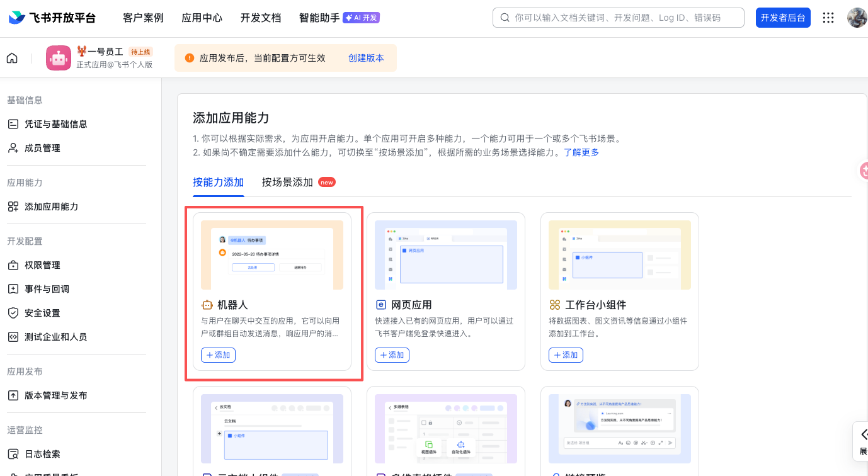Select the 事件与回调 sidebar icon
868x476 pixels.
click(x=13, y=288)
